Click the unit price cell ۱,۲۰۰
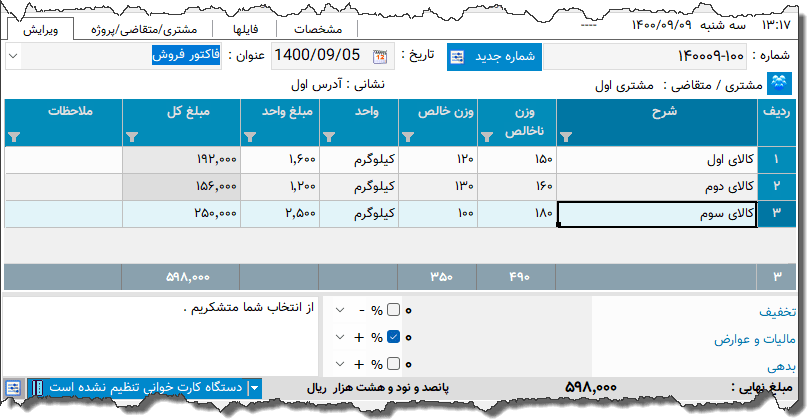Image resolution: width=807 pixels, height=420 pixels. 280,186
